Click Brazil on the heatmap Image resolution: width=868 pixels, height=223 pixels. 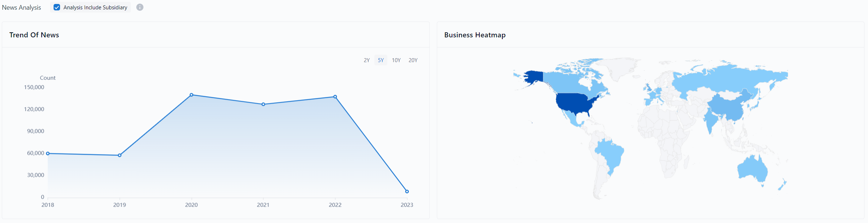pos(611,154)
